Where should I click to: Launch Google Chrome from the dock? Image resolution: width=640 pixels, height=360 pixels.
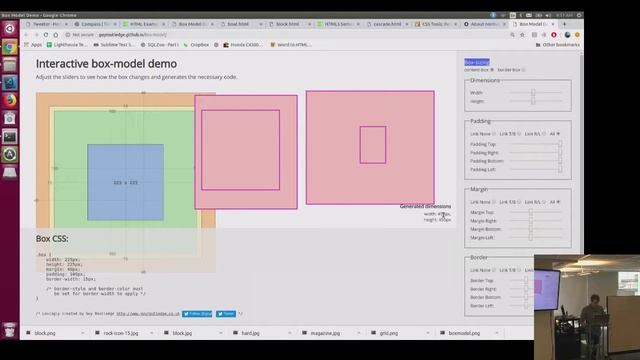click(9, 47)
